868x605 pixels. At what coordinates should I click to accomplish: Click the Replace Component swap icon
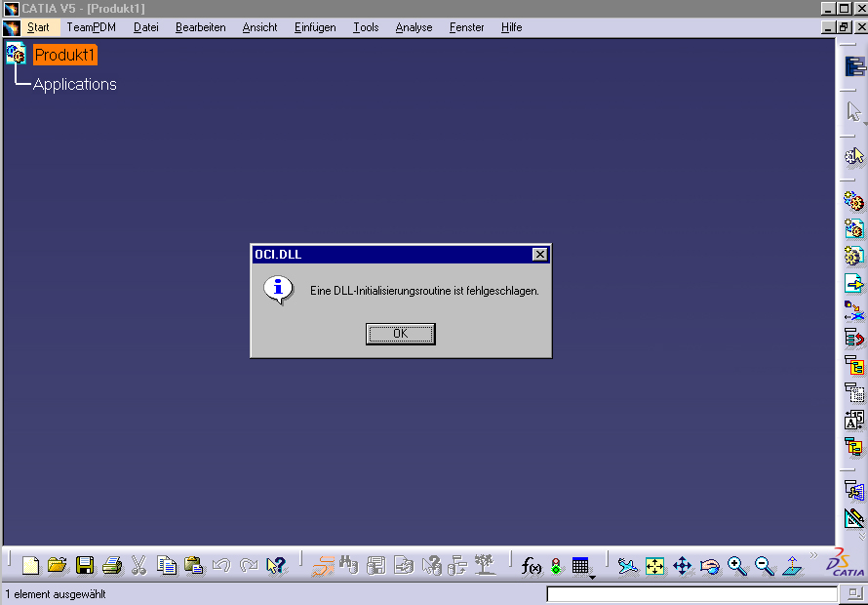pos(854,310)
